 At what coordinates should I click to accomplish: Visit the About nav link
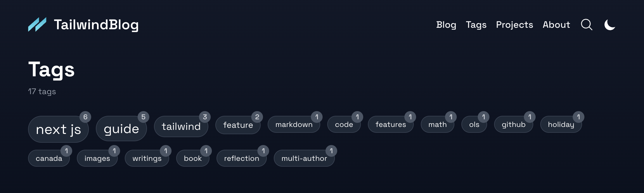(x=556, y=25)
